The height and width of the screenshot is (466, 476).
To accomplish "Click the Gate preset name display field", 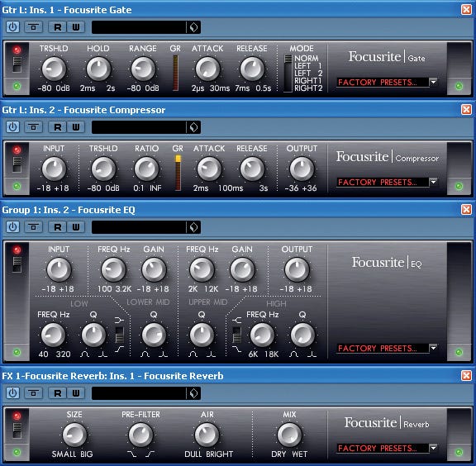I will (x=139, y=27).
